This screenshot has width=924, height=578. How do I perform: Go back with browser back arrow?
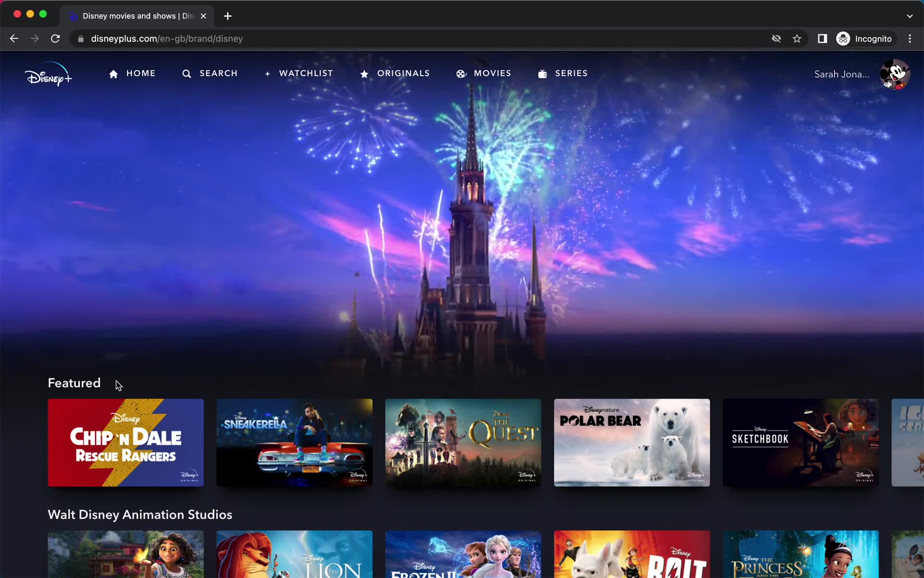tap(14, 39)
